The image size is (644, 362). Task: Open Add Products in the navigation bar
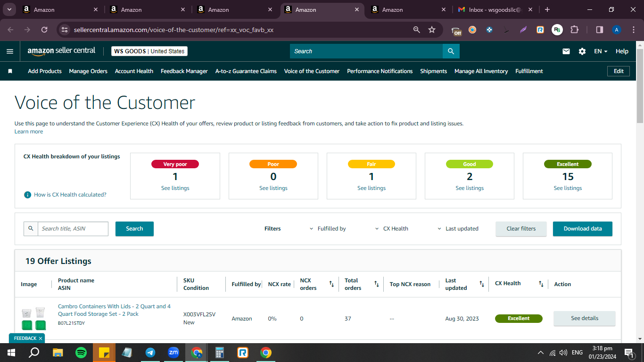(x=45, y=71)
